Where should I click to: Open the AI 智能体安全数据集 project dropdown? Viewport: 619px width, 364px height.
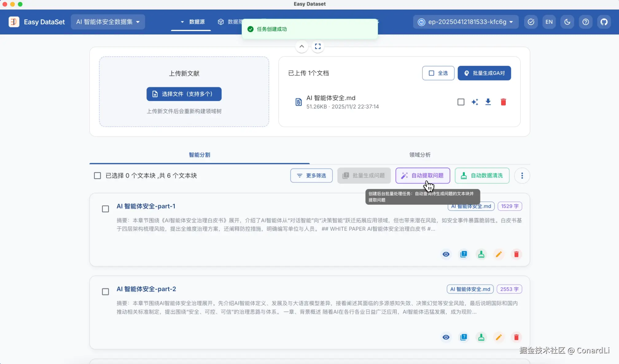(108, 22)
